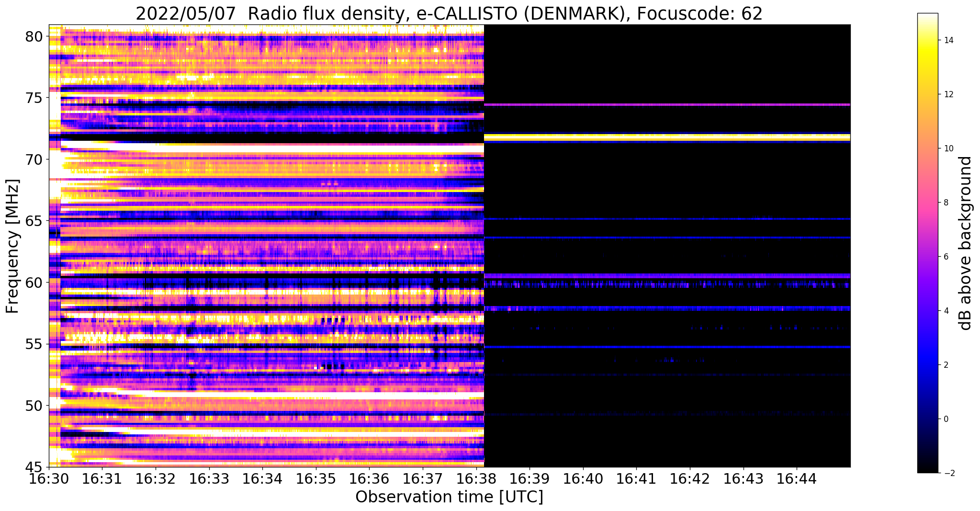The image size is (980, 511).
Task: Click the 16:34 time tick label
Action: pyautogui.click(x=262, y=479)
